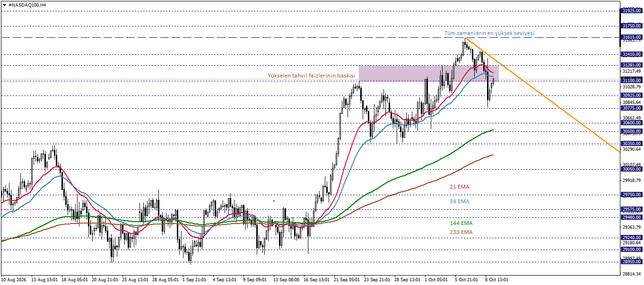Image resolution: width=644 pixels, height=285 pixels.
Task: Click the '144 EMA' legend label
Action: pos(461,223)
